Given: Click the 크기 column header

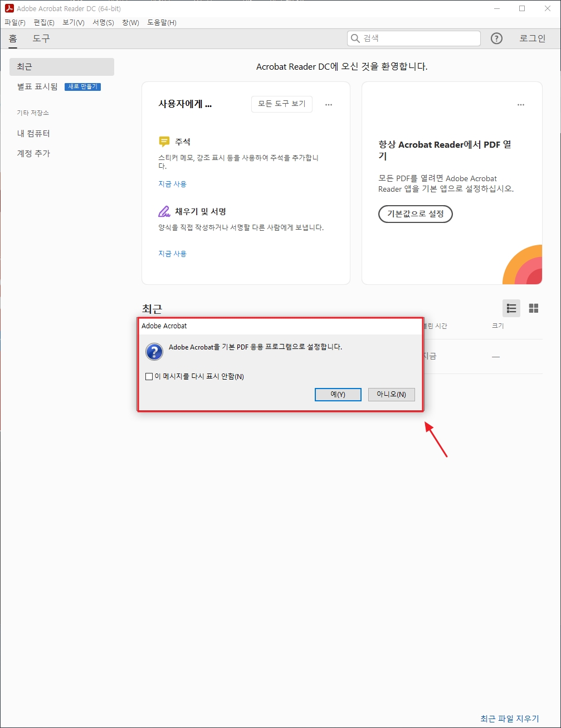Looking at the screenshot, I should coord(498,326).
